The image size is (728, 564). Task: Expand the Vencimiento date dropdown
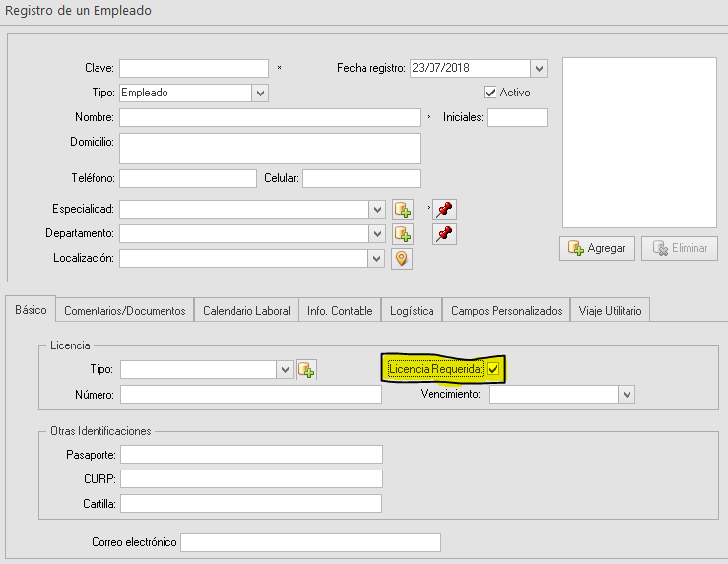point(627,394)
